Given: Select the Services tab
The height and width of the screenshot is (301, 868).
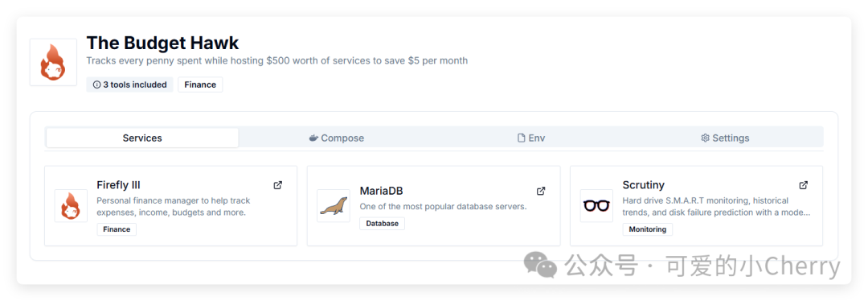Looking at the screenshot, I should tap(142, 138).
